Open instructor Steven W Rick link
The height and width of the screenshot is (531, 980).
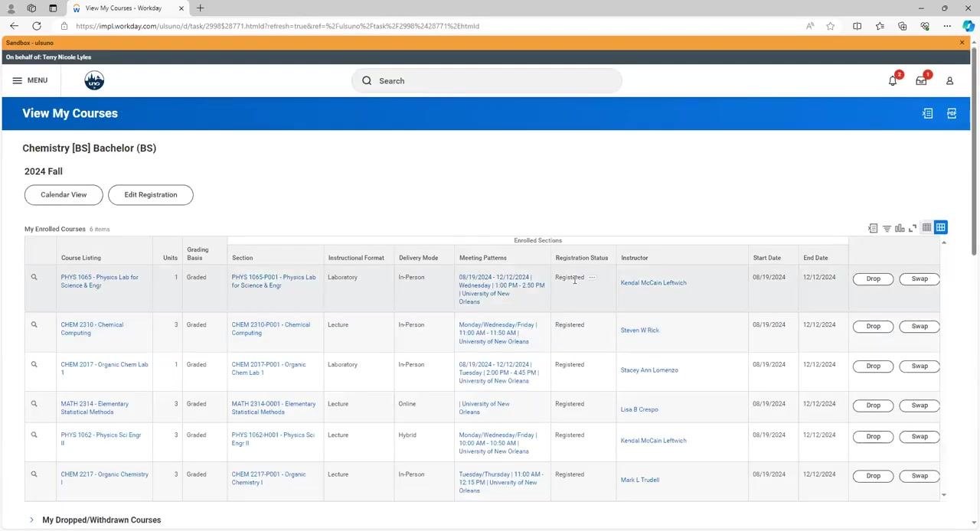[x=640, y=331]
